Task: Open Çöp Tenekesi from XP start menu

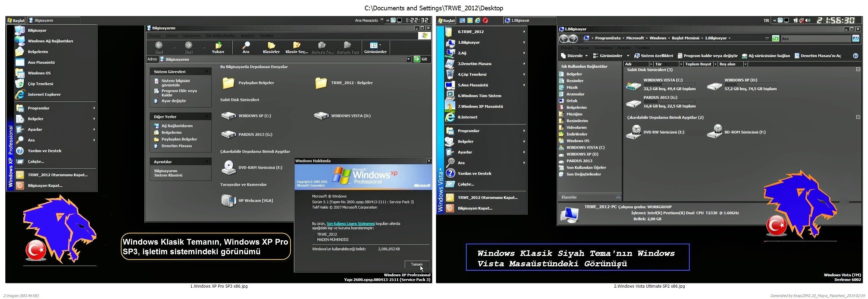Action: click(55, 84)
